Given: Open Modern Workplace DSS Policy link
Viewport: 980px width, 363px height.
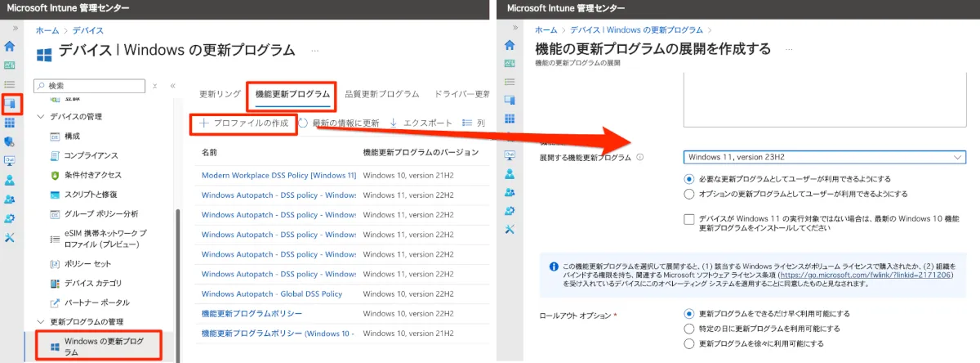Looking at the screenshot, I should pos(278,175).
